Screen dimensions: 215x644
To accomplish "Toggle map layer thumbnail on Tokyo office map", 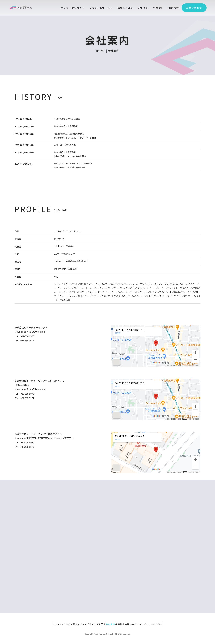I will pyautogui.click(x=116, y=468).
